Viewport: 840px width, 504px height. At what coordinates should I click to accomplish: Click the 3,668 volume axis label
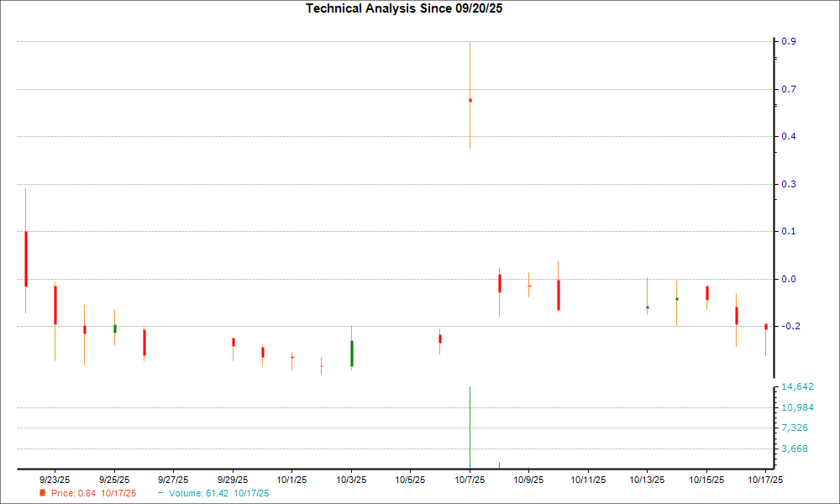point(795,449)
